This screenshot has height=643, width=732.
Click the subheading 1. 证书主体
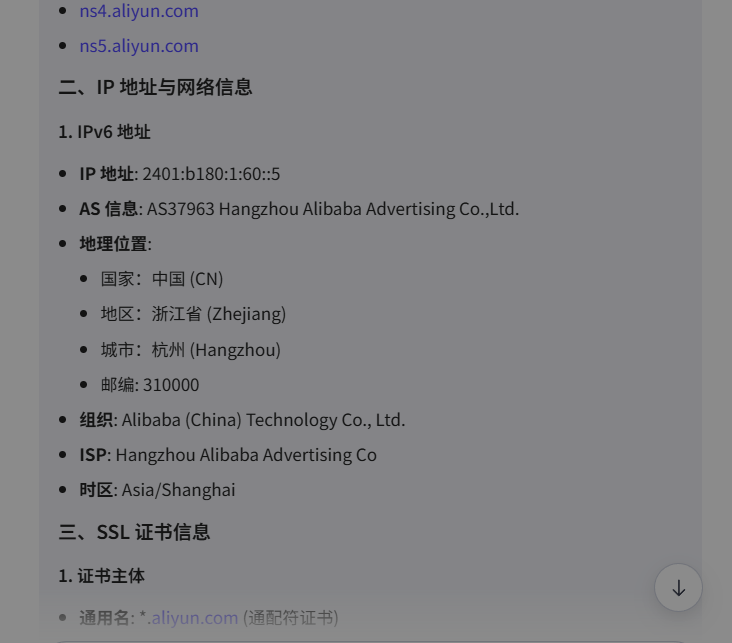(102, 576)
